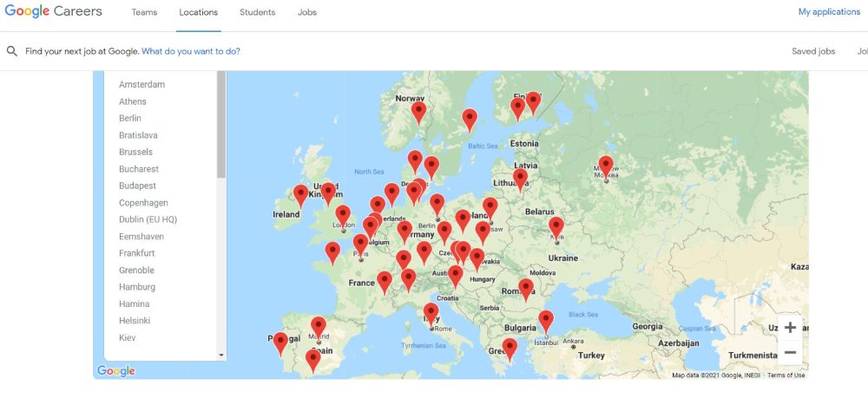Click the search magnifier icon

click(x=11, y=51)
